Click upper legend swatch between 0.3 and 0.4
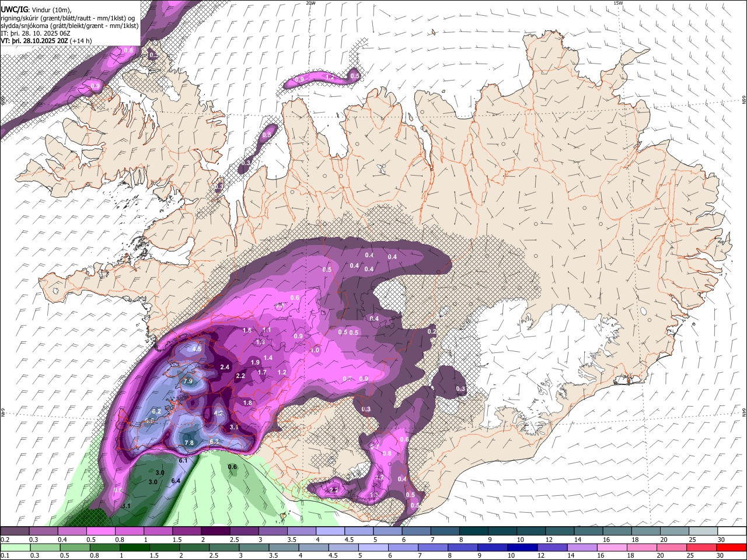747x560 pixels. pos(44,531)
